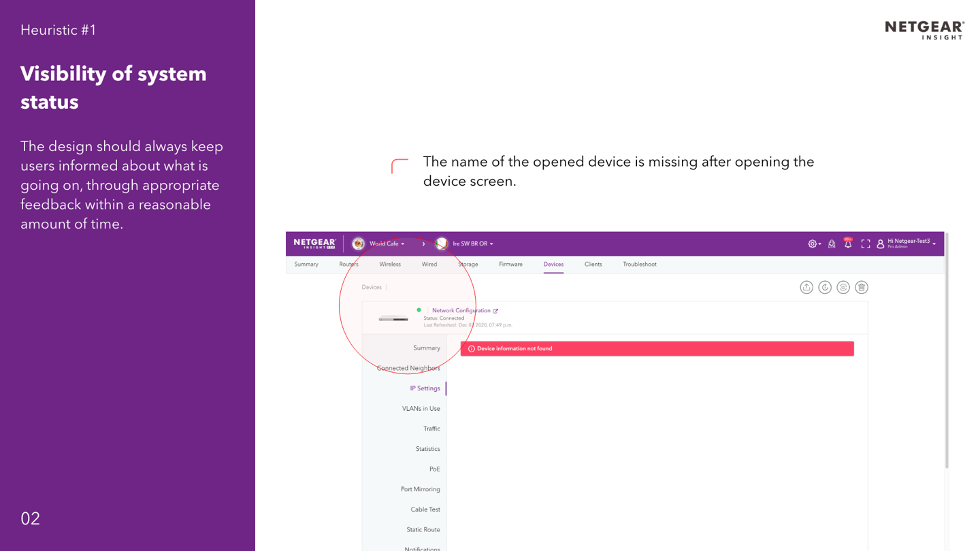Image resolution: width=980 pixels, height=551 pixels.
Task: Select Connected Neighbors in side menu
Action: tap(408, 369)
